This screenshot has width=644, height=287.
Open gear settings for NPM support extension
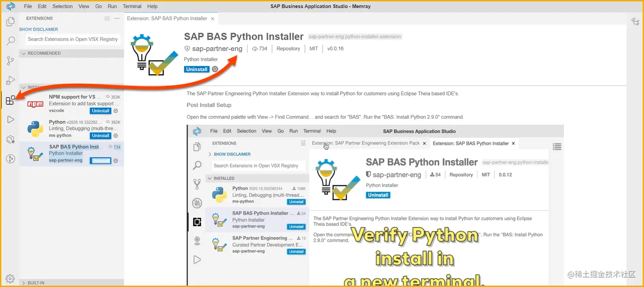[115, 111]
